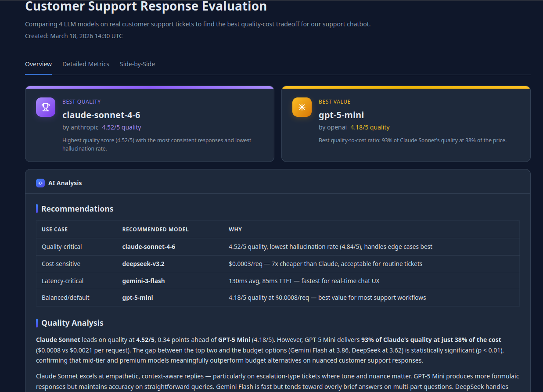This screenshot has width=543, height=392.
Task: Click the 'Created: March 18, 2026 14:30 UTC' text
Action: [x=74, y=36]
